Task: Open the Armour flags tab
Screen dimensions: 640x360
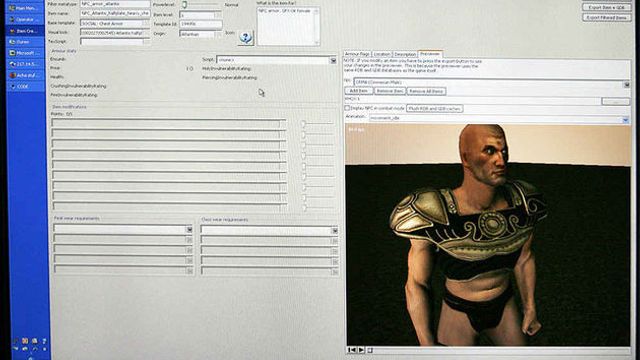Action: click(357, 54)
